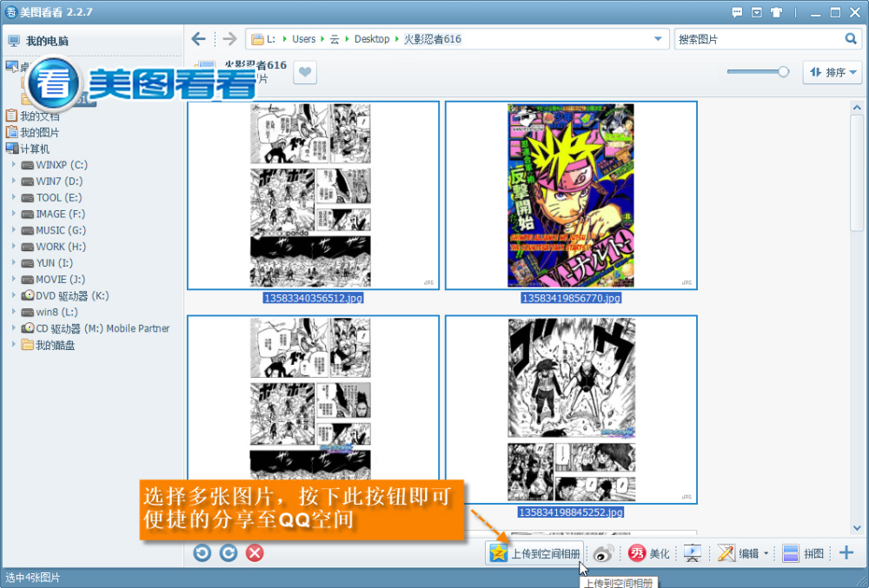Click the plus icon for more tools
Image resolution: width=869 pixels, height=588 pixels.
tap(846, 552)
